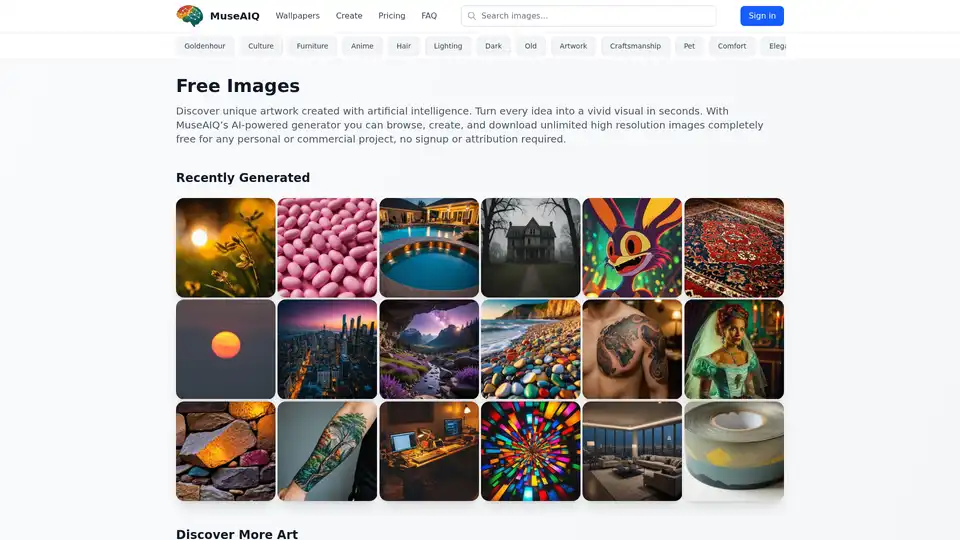
Task: Choose the Craftsmanship category tag
Action: [635, 46]
